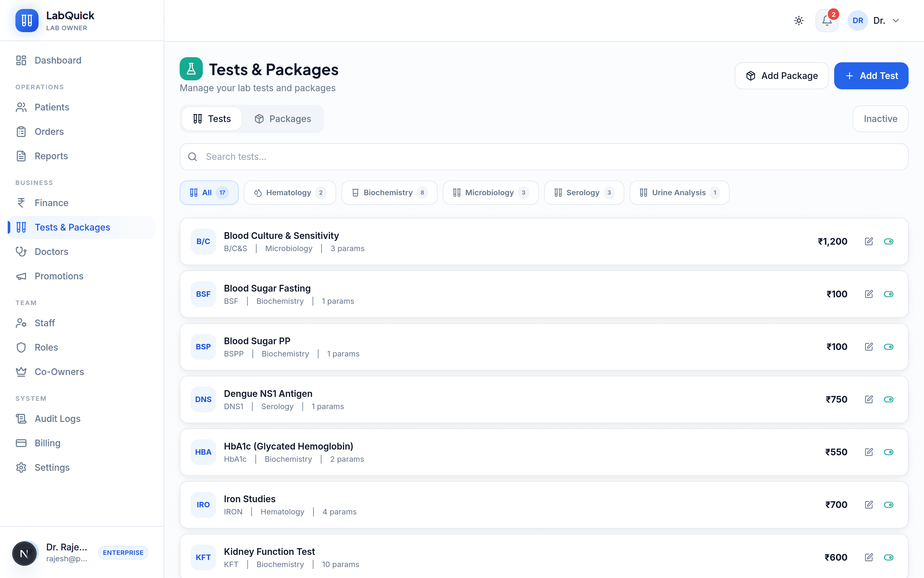Toggle Iron Studies active status

(888, 504)
